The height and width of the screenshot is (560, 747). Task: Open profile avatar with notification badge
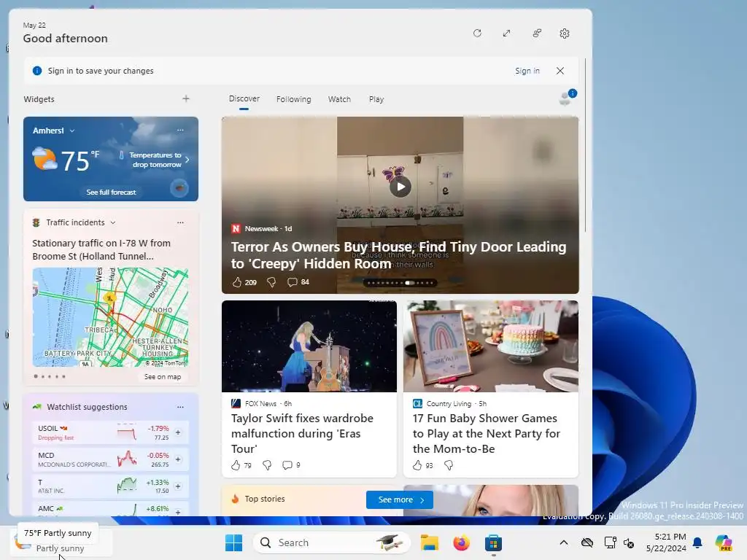pos(567,97)
